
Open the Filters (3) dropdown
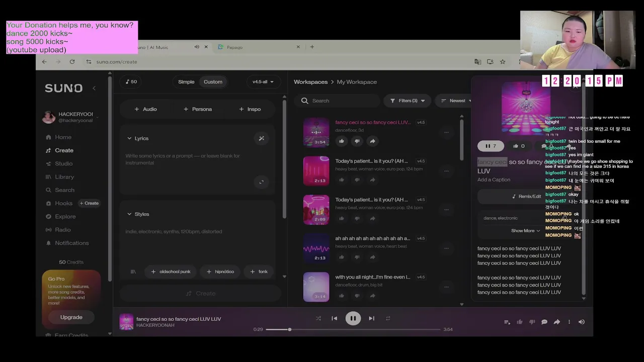(x=408, y=101)
